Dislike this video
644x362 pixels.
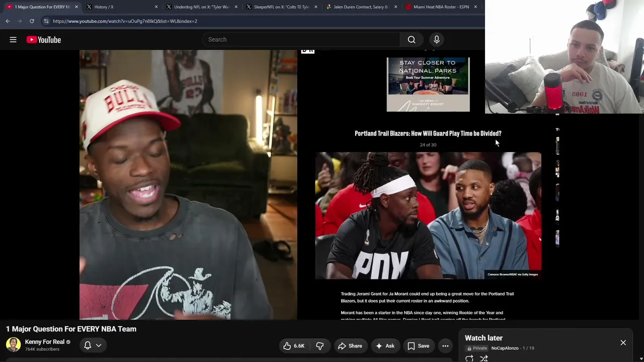[320, 346]
